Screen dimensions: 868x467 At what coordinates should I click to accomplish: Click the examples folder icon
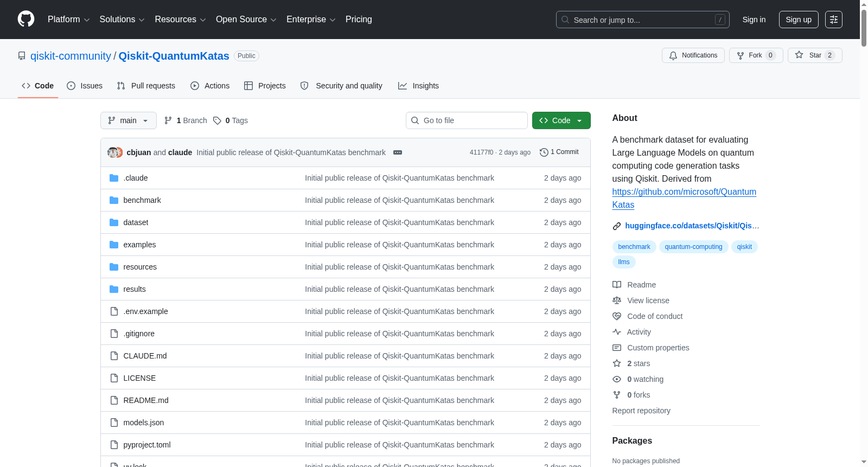(114, 245)
